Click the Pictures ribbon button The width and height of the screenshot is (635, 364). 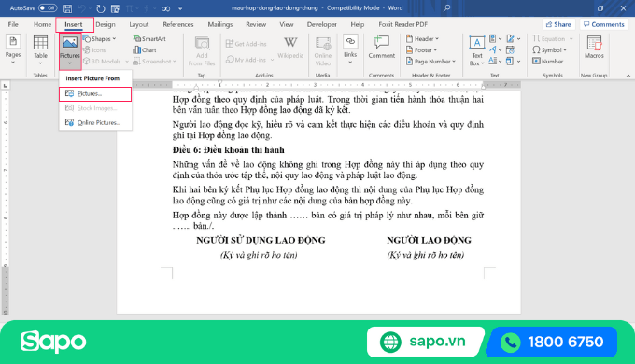point(70,51)
